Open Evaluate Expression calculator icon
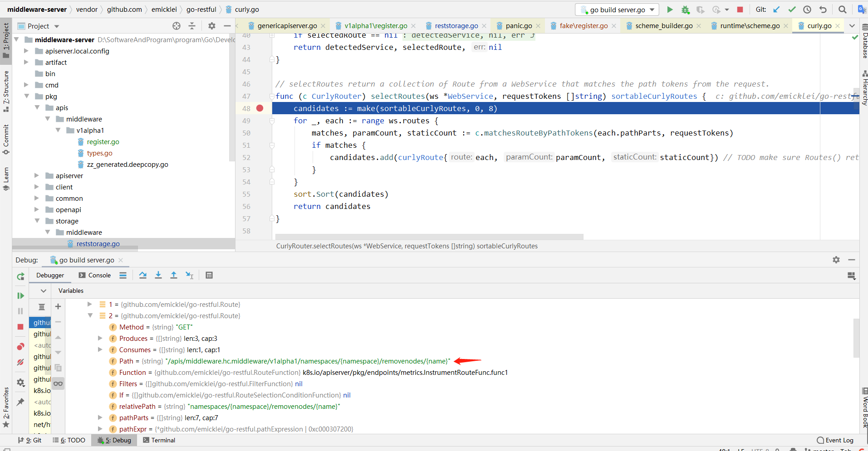Screen dimensions: 868x451 pyautogui.click(x=209, y=275)
